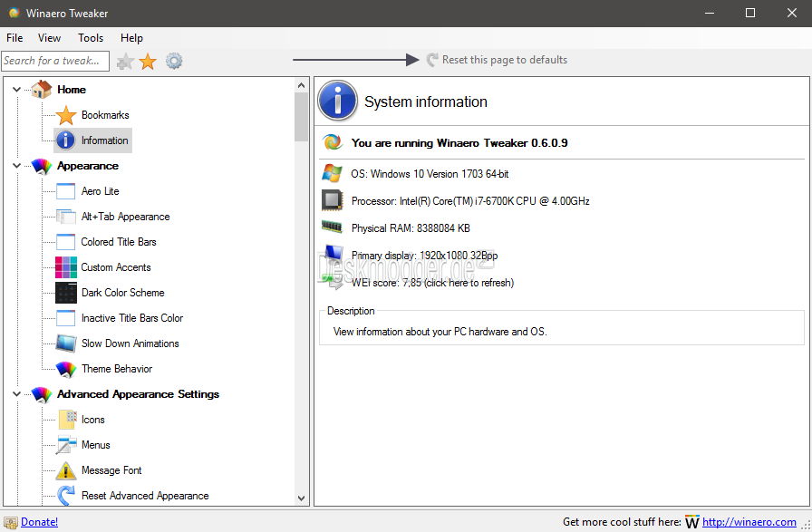Collapse the Appearance tree node
This screenshot has height=532, width=812.
(16, 166)
